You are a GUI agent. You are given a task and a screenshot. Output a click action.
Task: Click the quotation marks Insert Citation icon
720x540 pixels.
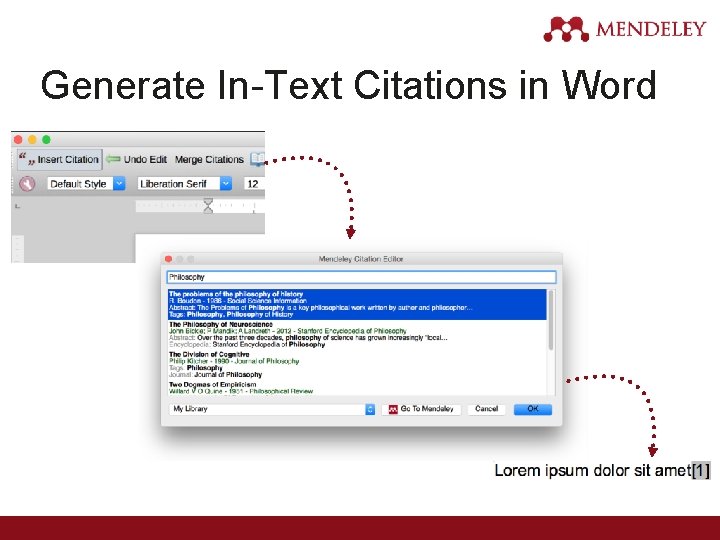(x=27, y=159)
